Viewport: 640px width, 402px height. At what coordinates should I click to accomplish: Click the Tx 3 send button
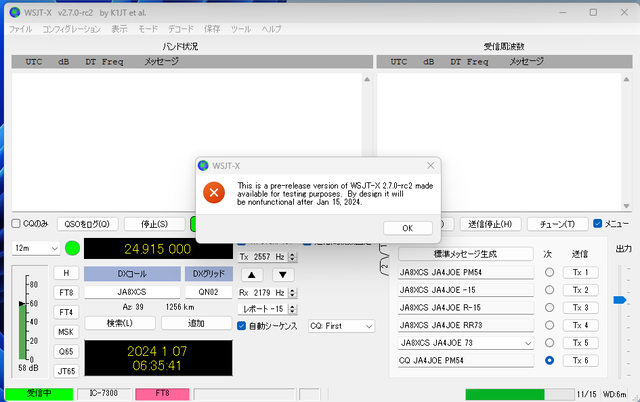click(x=580, y=307)
